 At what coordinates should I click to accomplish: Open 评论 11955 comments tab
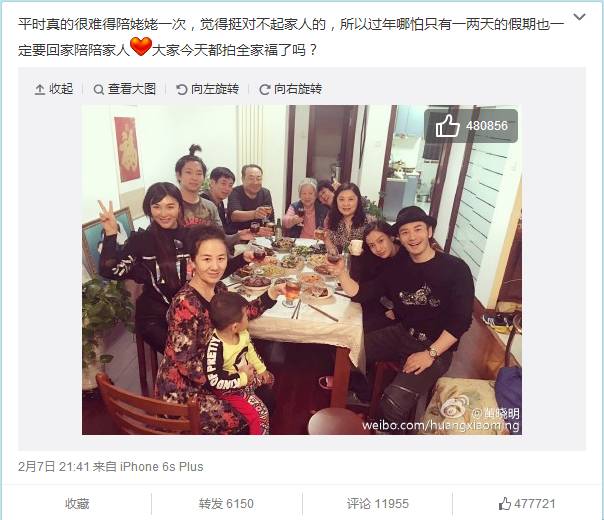point(378,503)
